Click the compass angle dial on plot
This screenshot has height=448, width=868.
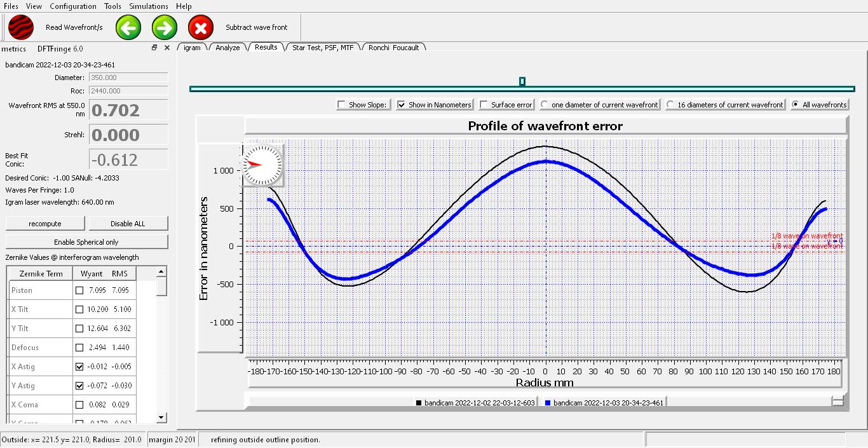point(262,165)
